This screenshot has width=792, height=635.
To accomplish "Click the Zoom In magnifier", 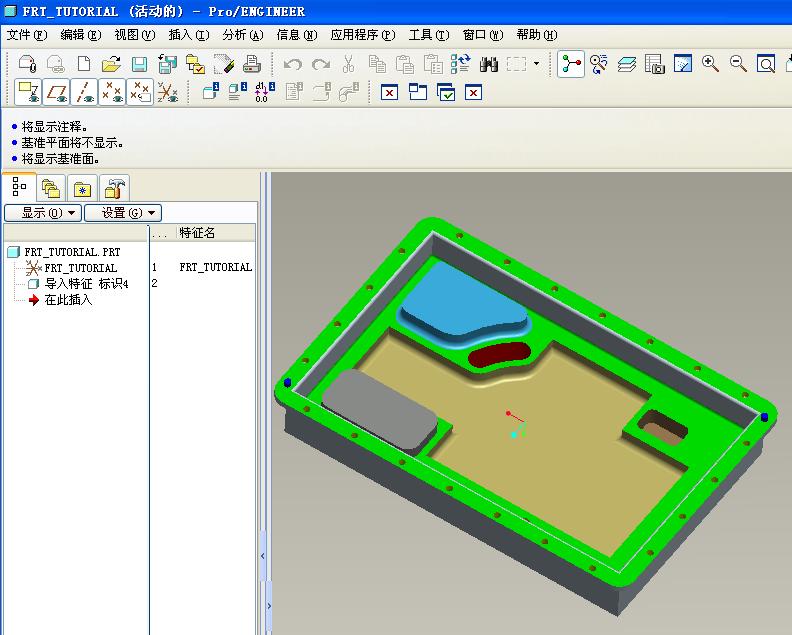I will [710, 64].
